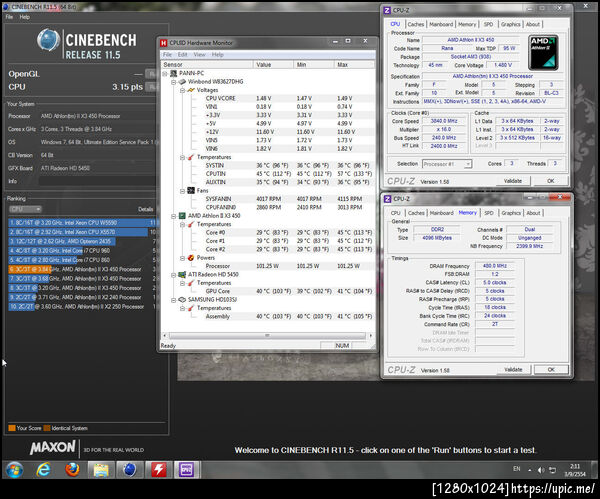Screen dimensions: 600x499
Task: Collapse the Fans tree branch
Action: tap(182, 191)
